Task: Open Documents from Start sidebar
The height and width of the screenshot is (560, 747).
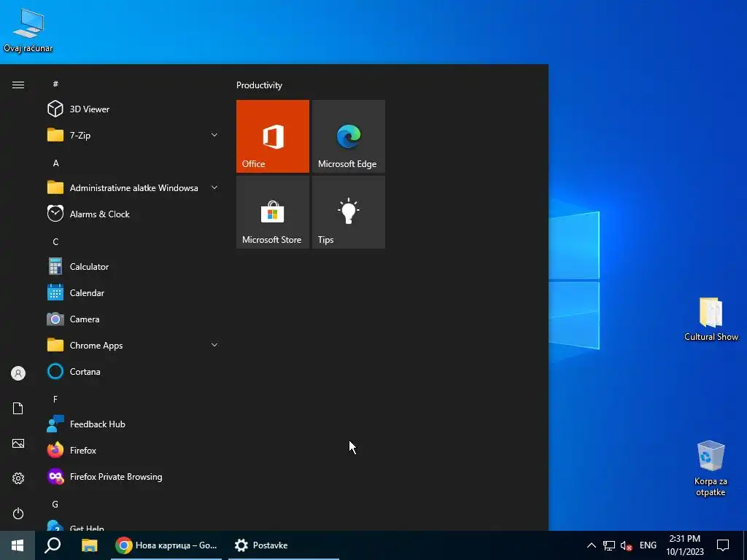Action: coord(18,408)
